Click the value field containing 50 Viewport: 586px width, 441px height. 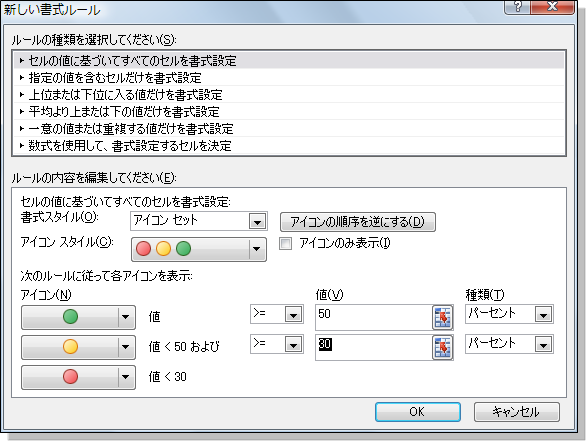tap(374, 317)
